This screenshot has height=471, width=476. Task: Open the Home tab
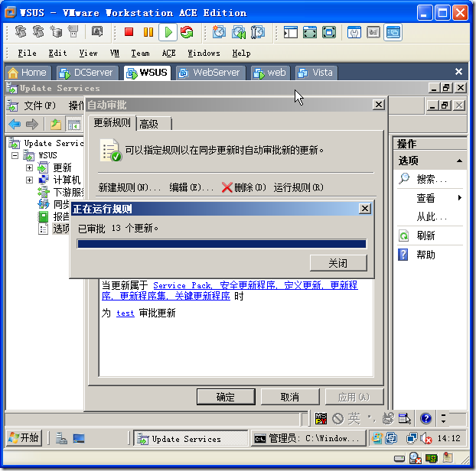point(28,73)
